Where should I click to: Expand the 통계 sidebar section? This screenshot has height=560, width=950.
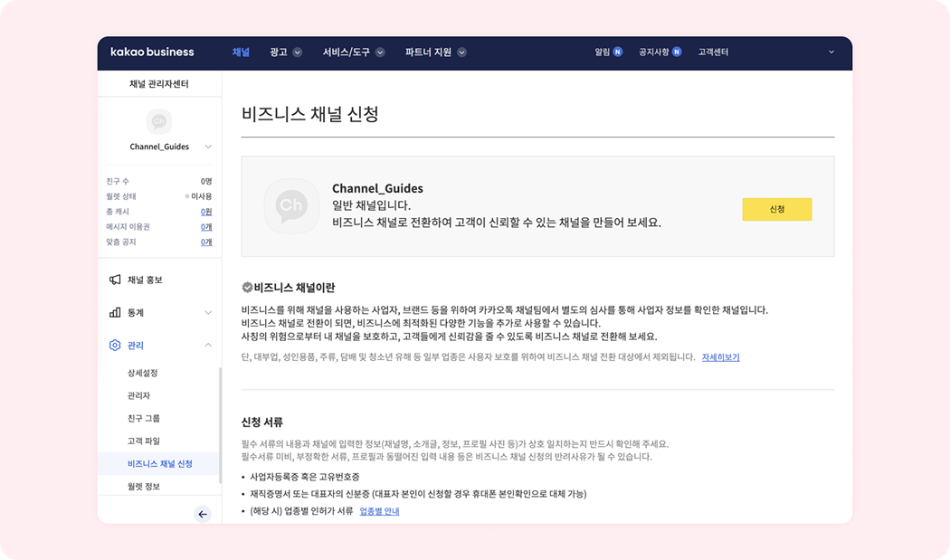(x=208, y=312)
